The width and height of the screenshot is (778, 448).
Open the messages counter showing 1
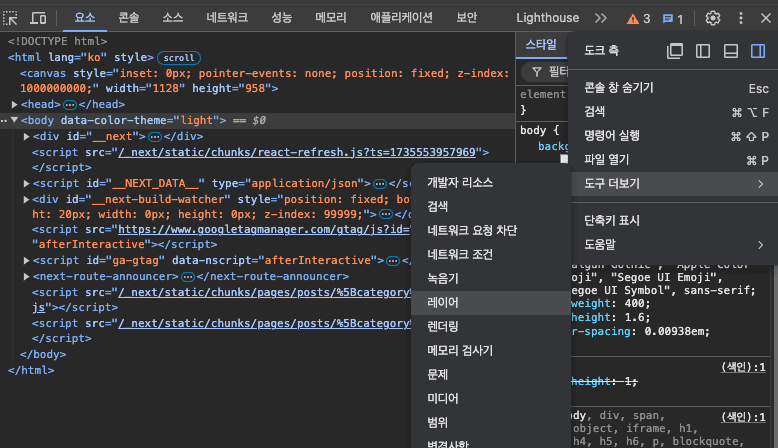[x=673, y=19]
